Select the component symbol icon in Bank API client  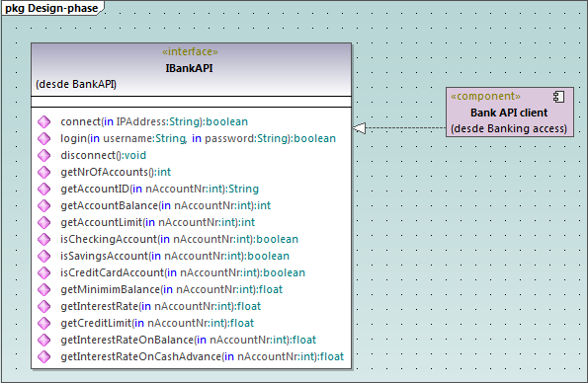point(558,97)
